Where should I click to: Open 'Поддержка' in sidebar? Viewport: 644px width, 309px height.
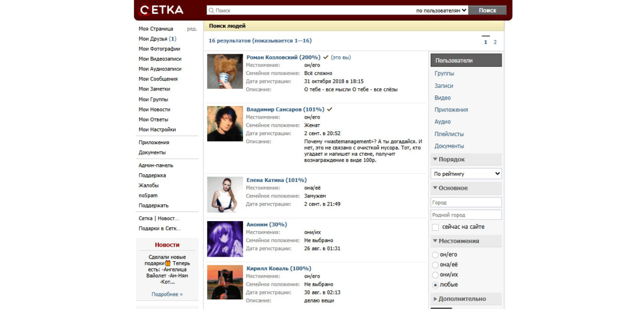pos(152,175)
